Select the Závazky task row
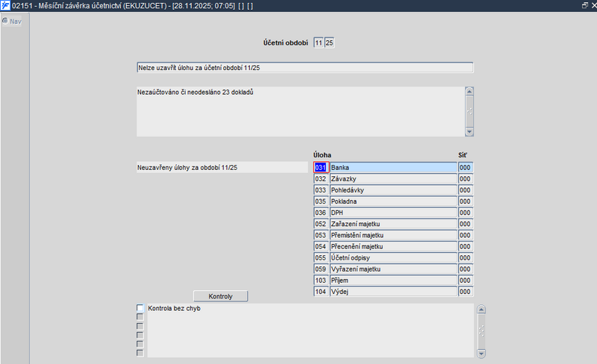 point(393,178)
